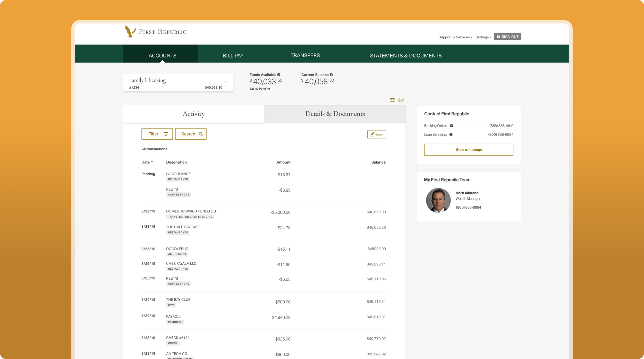Click the Description column header
This screenshot has width=644, height=359.
click(176, 162)
